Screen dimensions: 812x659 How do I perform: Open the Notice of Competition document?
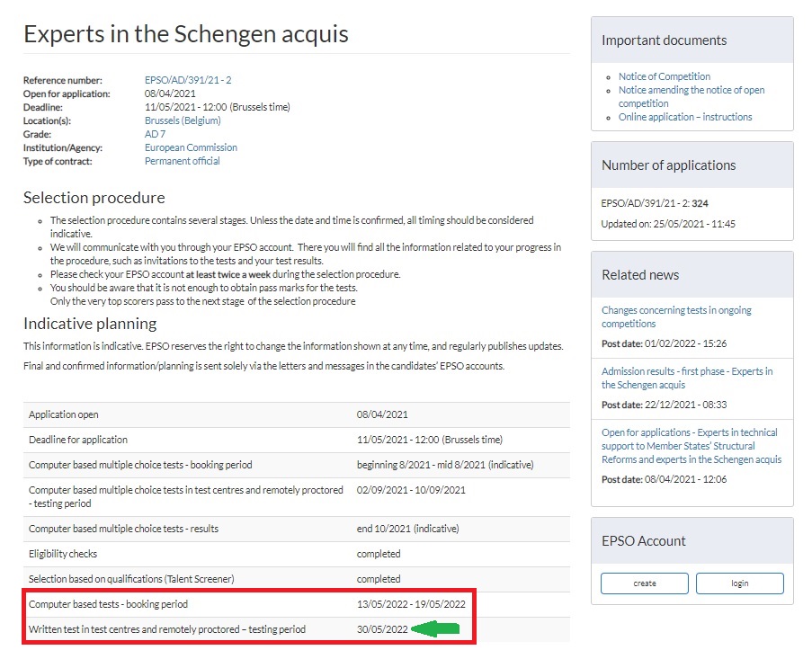[x=664, y=76]
